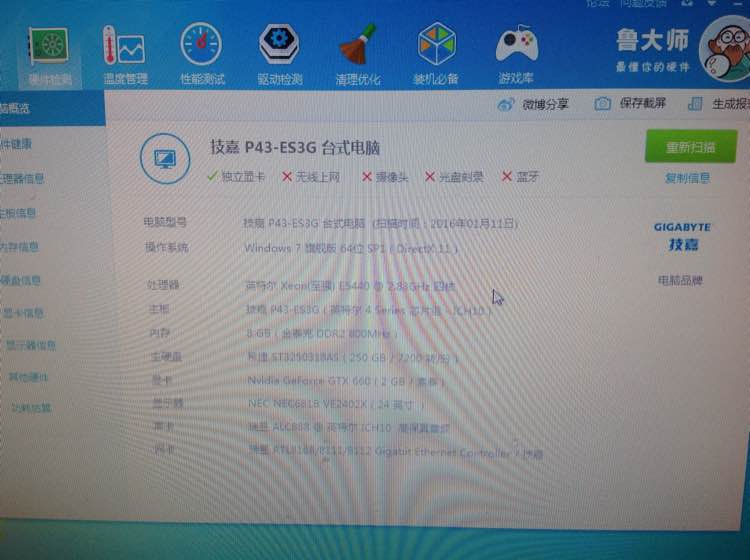Image resolution: width=750 pixels, height=560 pixels.
Task: Click the ALC888 sound card text
Action: tap(349, 428)
